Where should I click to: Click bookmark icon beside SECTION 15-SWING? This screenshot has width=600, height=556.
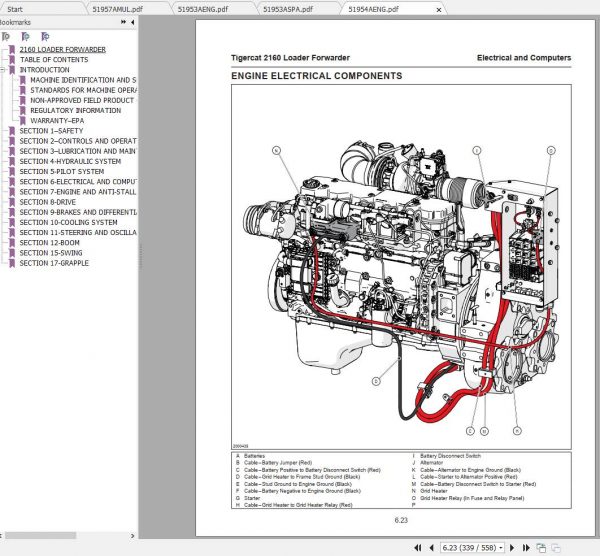[12, 253]
